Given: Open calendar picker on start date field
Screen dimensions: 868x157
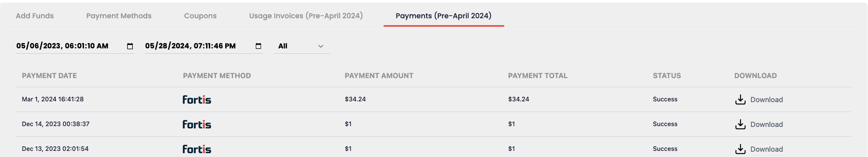Looking at the screenshot, I should 130,46.
